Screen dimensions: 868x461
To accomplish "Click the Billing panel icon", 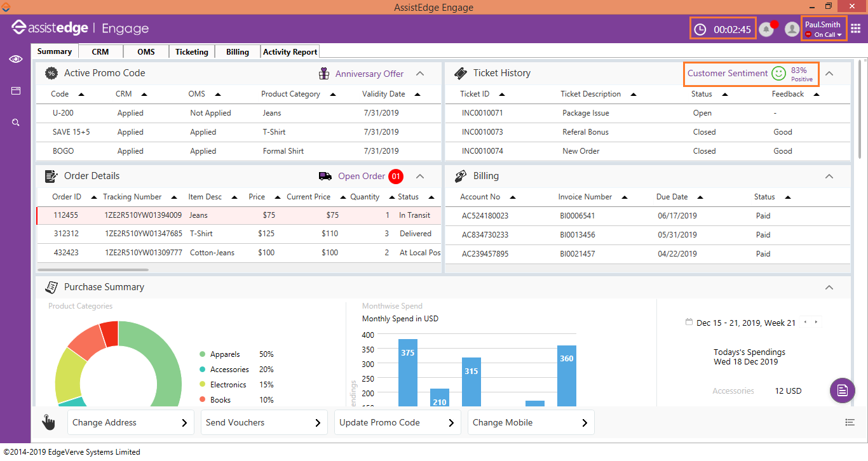I will coord(461,177).
